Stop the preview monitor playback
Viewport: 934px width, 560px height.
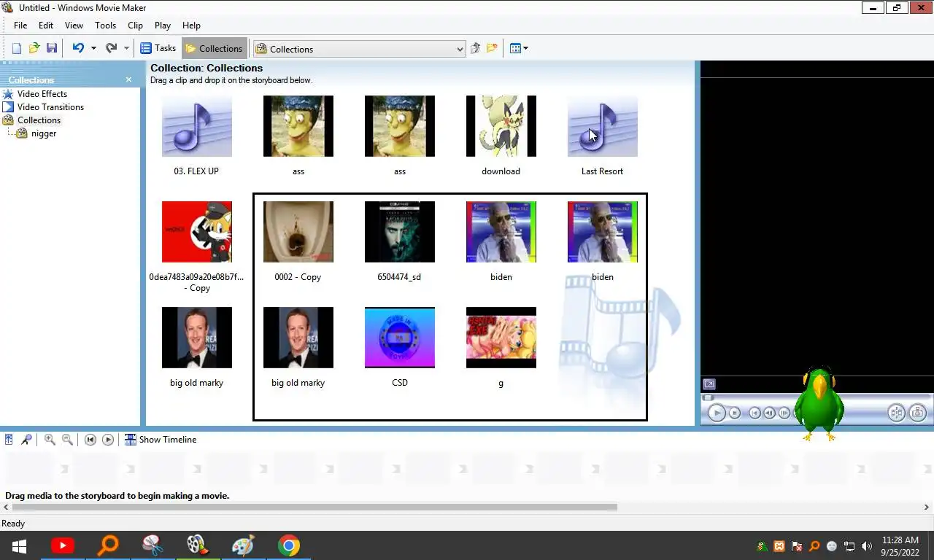point(735,413)
